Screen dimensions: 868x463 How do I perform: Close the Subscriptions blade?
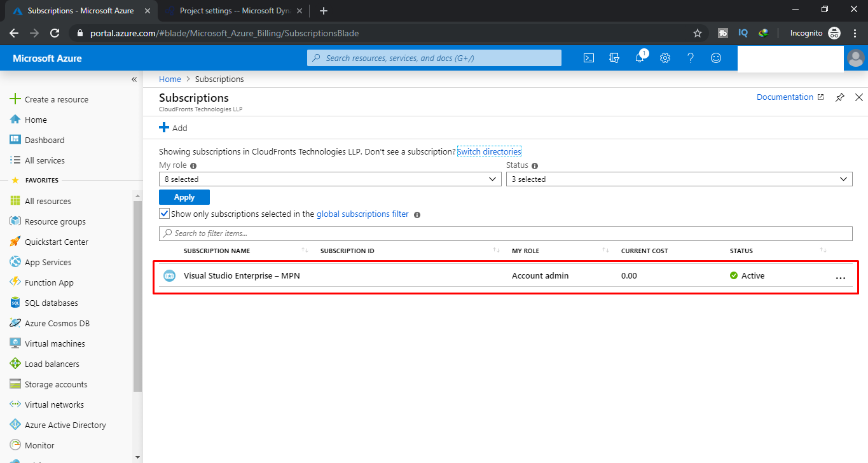(x=859, y=97)
